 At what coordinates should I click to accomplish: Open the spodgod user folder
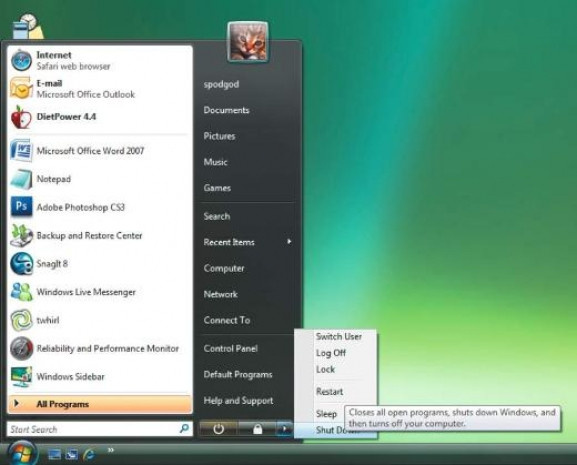tap(222, 84)
